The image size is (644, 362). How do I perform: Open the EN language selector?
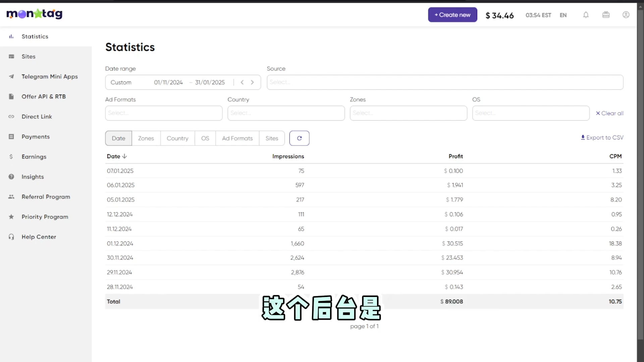click(x=563, y=15)
